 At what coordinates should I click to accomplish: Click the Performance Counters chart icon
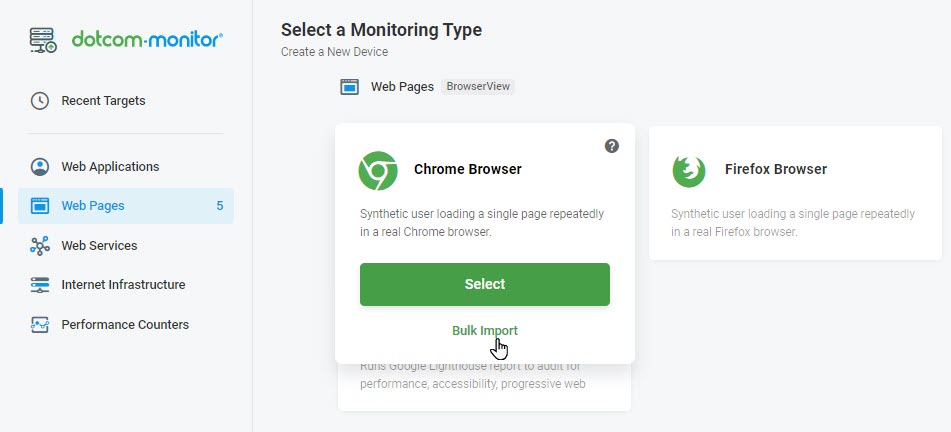click(x=40, y=325)
